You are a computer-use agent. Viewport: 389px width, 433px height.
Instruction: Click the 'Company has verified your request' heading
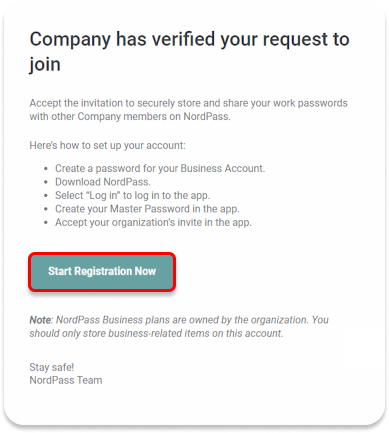[x=189, y=51]
